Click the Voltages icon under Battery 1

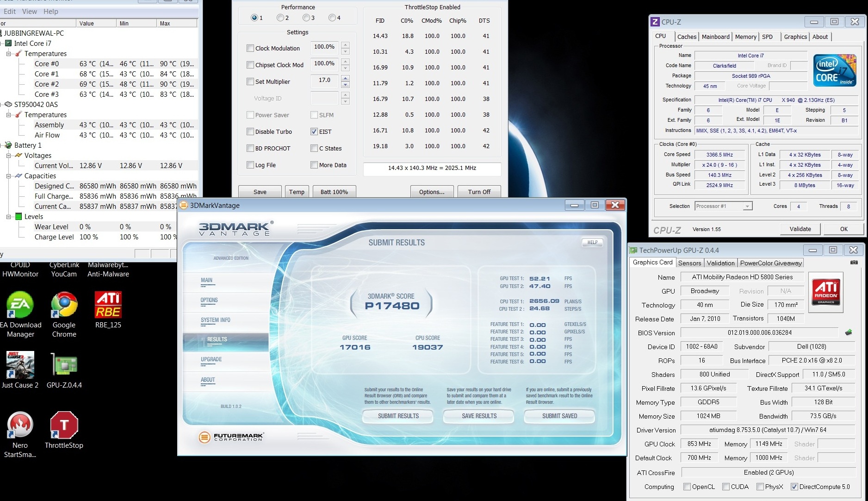point(19,155)
